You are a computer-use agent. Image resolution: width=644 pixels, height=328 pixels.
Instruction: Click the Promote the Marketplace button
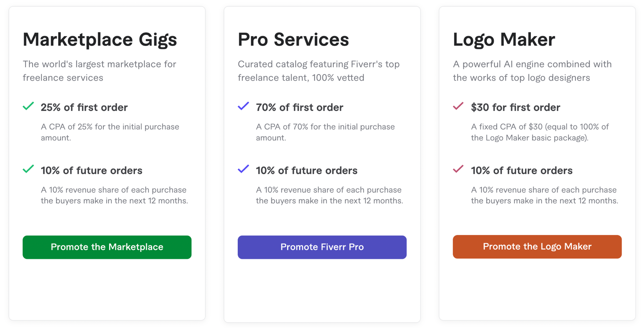click(107, 247)
